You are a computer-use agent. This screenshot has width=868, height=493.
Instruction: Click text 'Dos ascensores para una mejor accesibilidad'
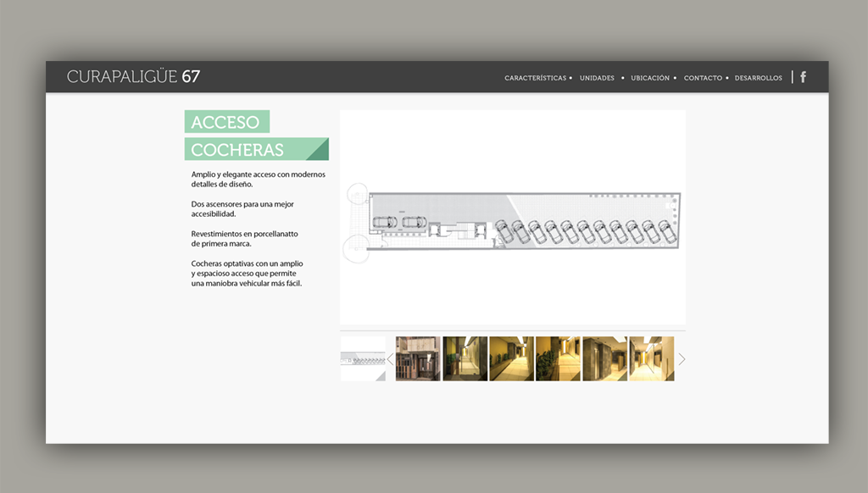point(242,209)
